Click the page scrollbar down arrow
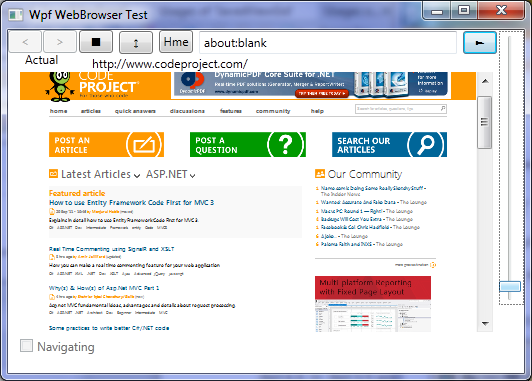Screen dimensions: 532x381 pyautogui.click(x=485, y=324)
